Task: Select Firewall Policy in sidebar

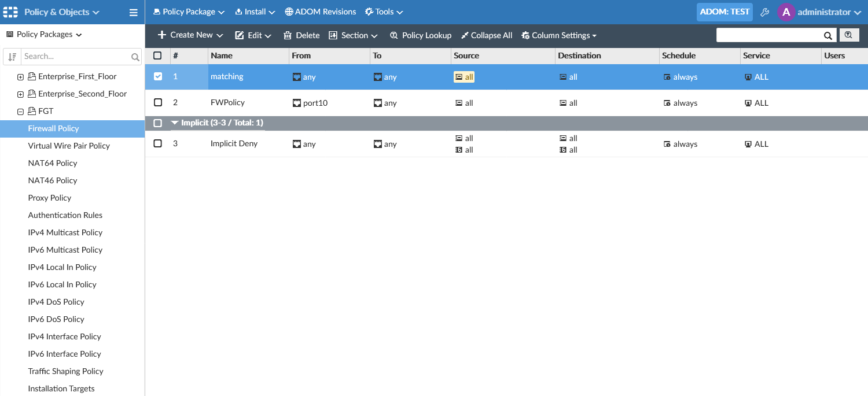Action: pos(72,128)
